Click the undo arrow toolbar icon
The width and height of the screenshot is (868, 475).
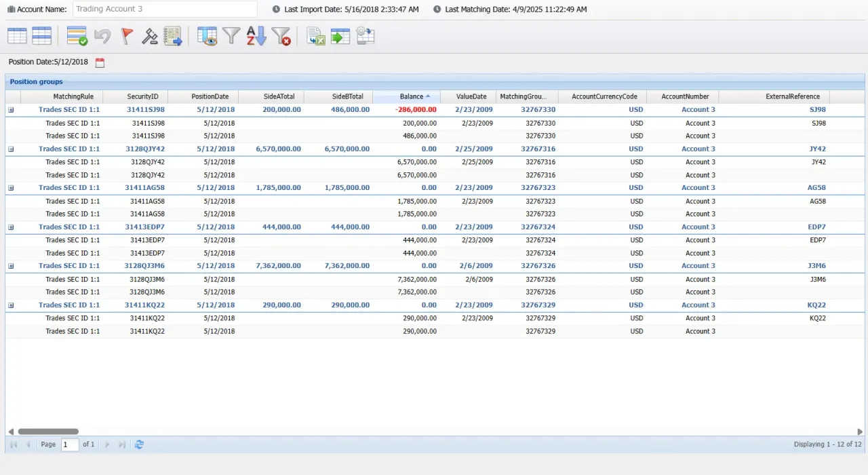pyautogui.click(x=102, y=36)
